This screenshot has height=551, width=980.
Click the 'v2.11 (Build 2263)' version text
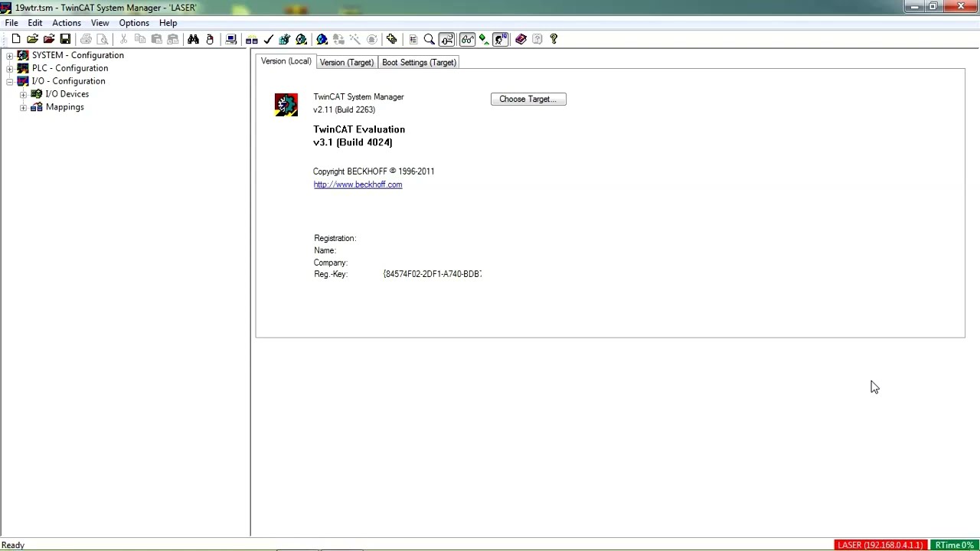coord(344,109)
